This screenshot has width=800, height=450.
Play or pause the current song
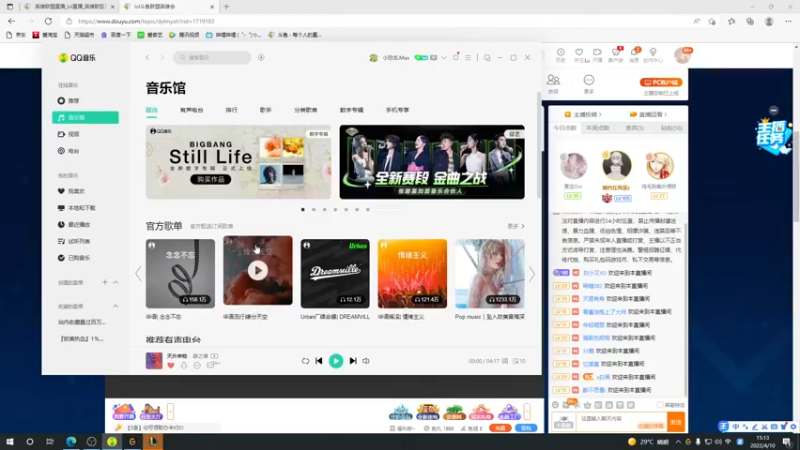[336, 361]
